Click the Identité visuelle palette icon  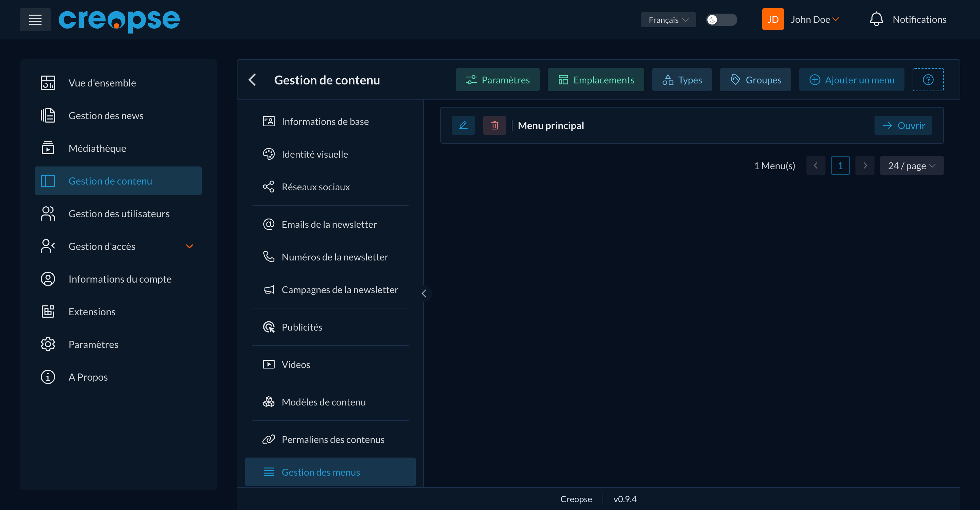pos(268,154)
